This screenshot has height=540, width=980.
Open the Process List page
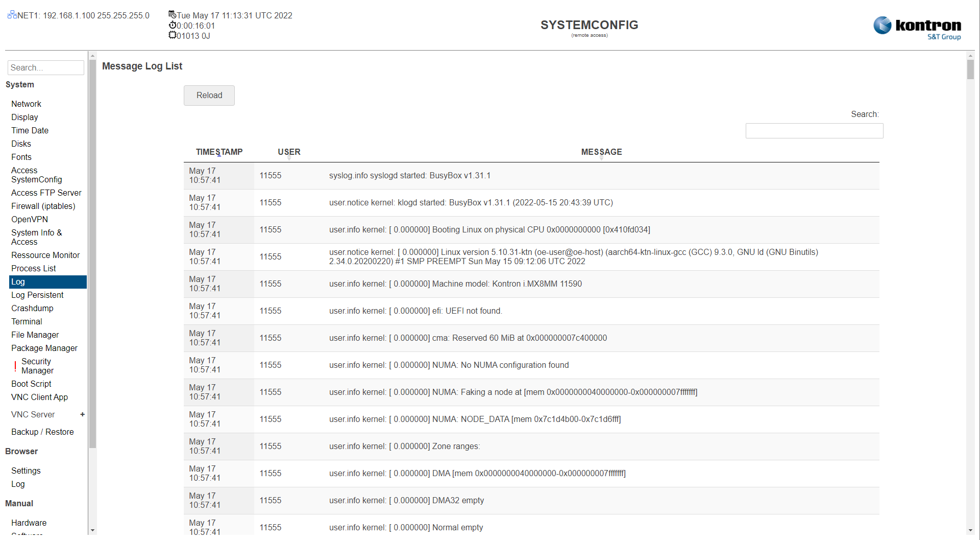tap(33, 268)
